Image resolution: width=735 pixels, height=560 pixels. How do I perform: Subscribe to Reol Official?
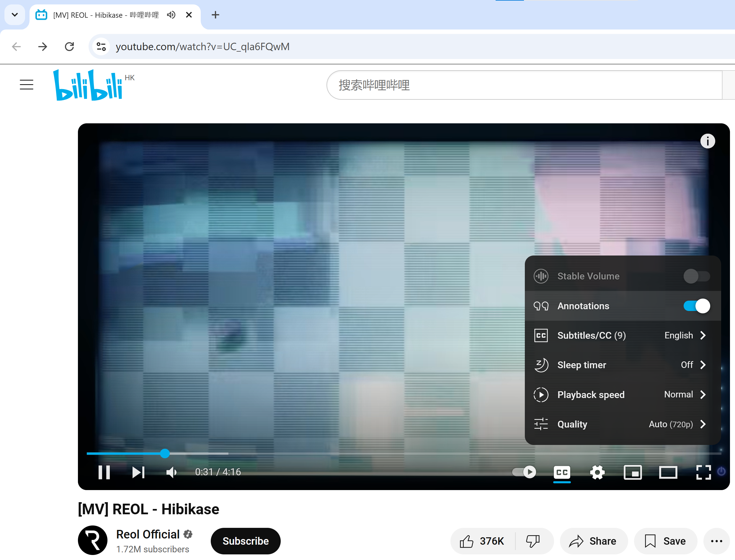[x=246, y=541]
